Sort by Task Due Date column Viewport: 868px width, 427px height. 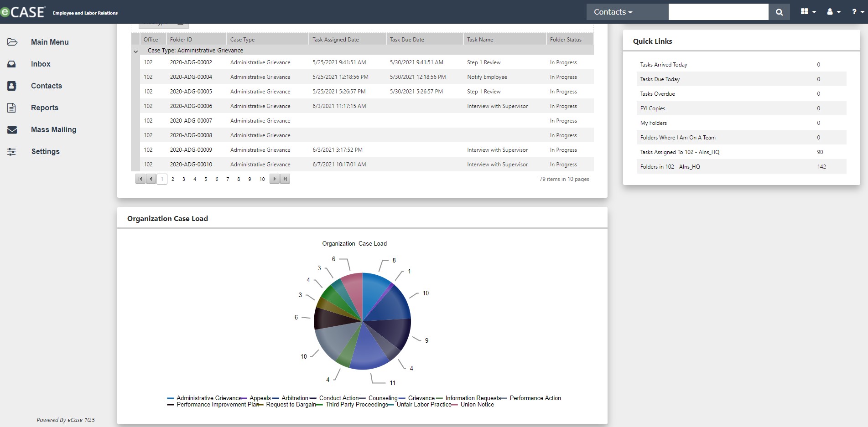[406, 40]
